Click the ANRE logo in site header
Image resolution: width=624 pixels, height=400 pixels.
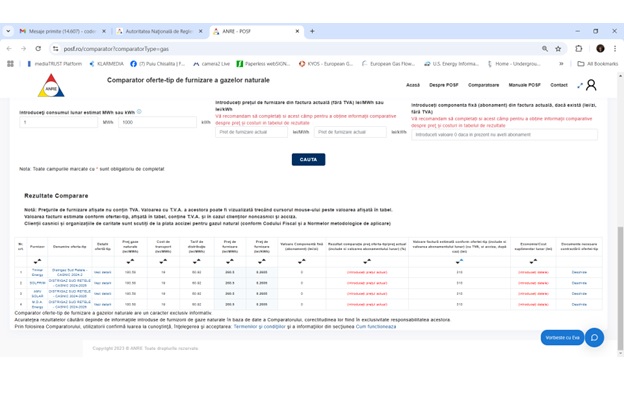[x=51, y=85]
